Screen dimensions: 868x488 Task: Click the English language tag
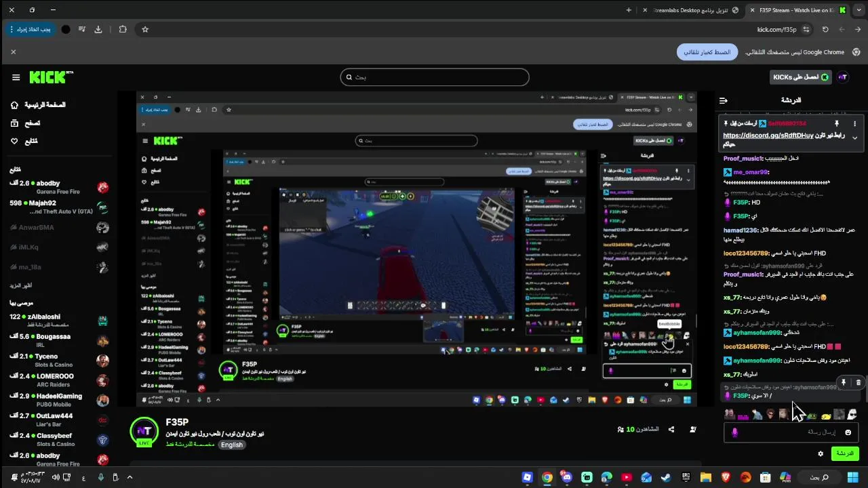coord(232,445)
